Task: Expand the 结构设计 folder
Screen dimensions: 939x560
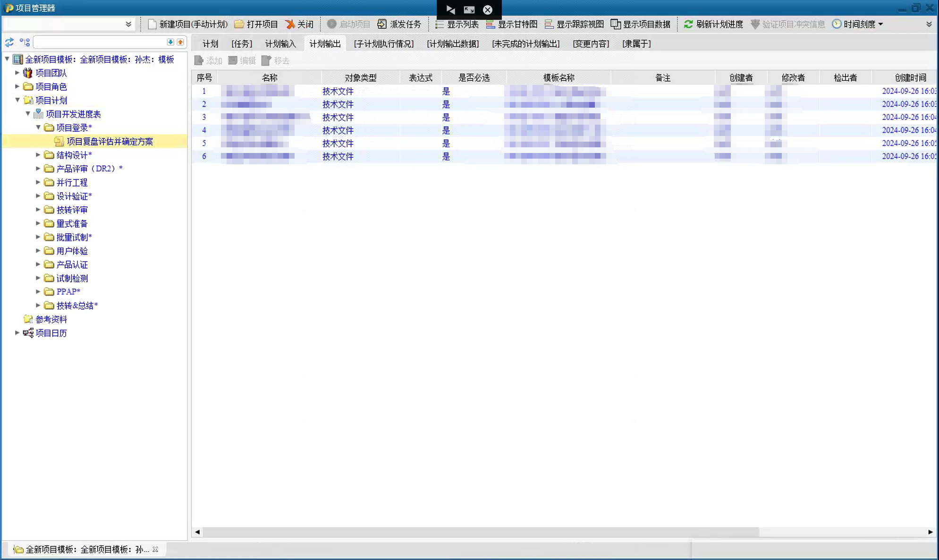Action: pos(38,155)
